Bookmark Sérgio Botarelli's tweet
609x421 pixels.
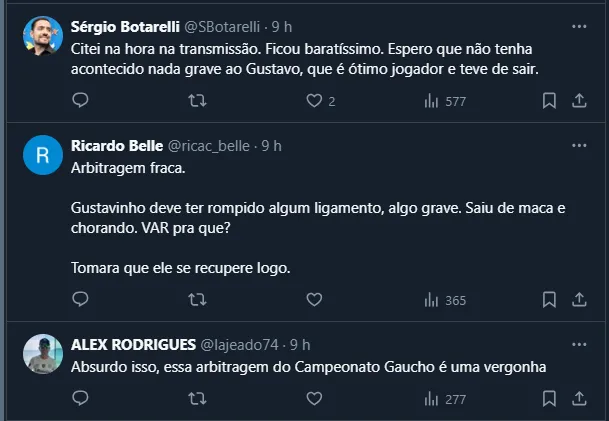[x=549, y=100]
